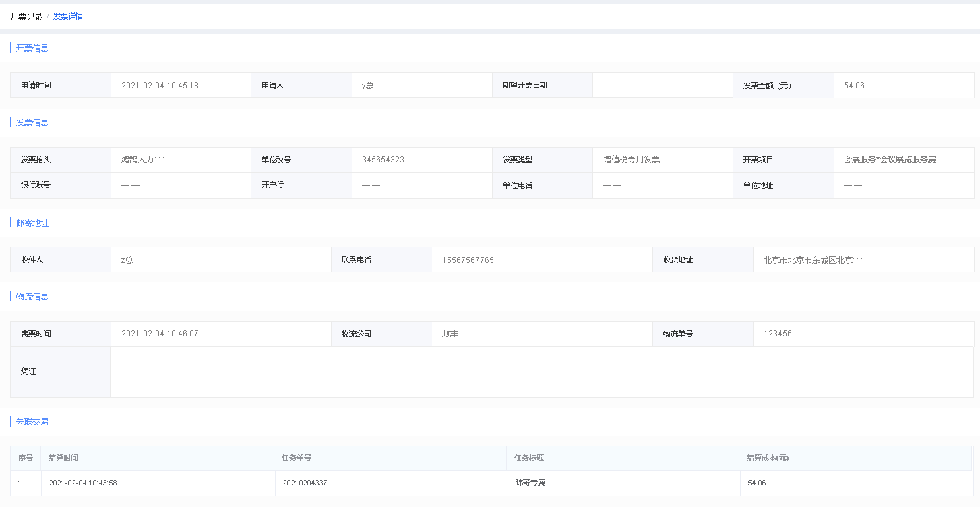This screenshot has height=507, width=980.
Task: Click the 发票详情 breadcrumb item
Action: coord(68,16)
